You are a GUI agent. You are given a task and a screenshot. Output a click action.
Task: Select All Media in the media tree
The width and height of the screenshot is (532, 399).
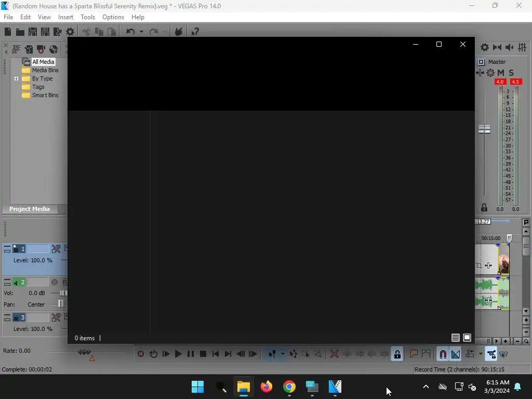pyautogui.click(x=43, y=62)
